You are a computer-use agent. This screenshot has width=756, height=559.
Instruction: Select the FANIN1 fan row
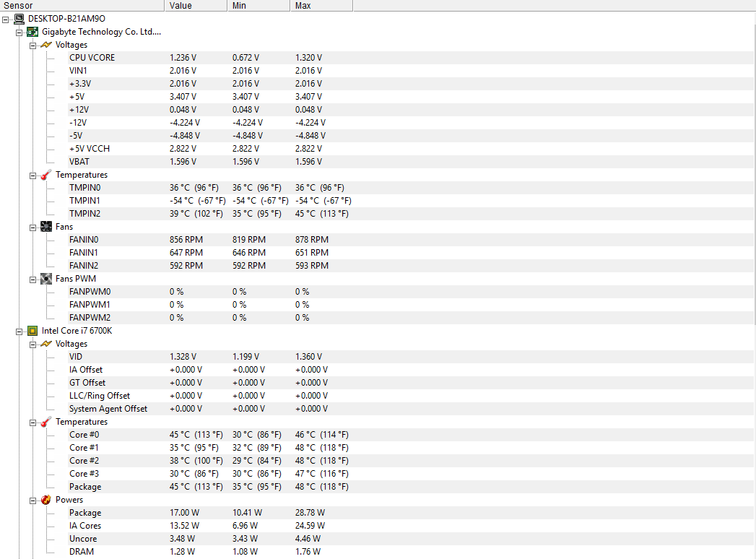tap(411, 253)
